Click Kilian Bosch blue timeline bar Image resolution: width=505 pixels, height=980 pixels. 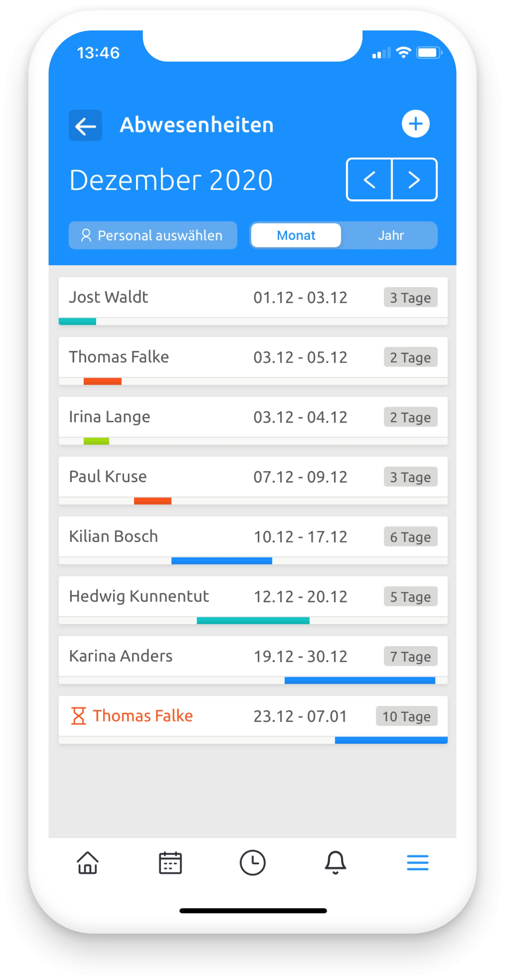pyautogui.click(x=222, y=561)
